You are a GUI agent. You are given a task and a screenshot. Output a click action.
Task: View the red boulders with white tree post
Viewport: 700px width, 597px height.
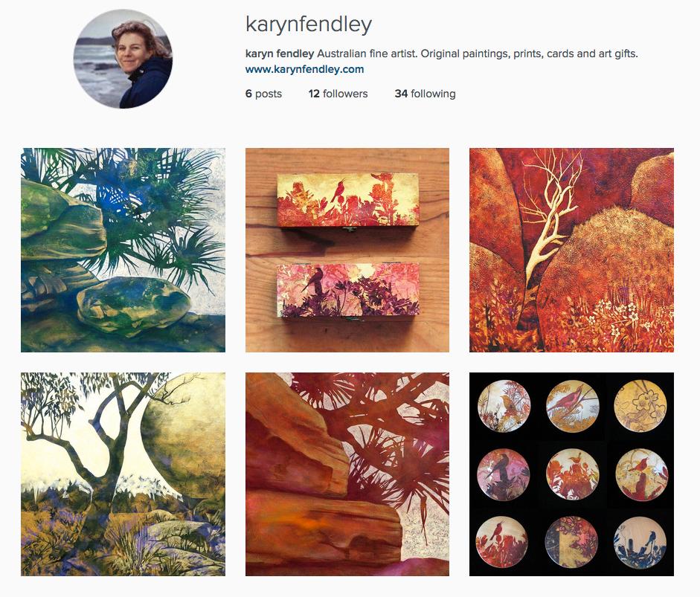[571, 250]
